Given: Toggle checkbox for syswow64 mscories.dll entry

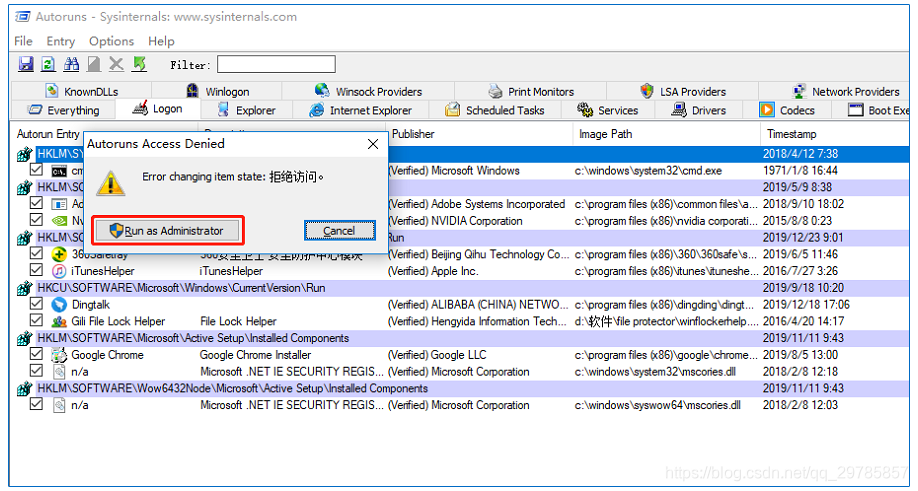Looking at the screenshot, I should coord(36,404).
